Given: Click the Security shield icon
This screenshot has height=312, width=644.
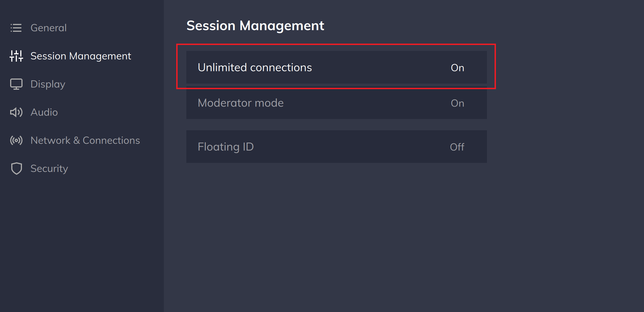Looking at the screenshot, I should coord(16,169).
